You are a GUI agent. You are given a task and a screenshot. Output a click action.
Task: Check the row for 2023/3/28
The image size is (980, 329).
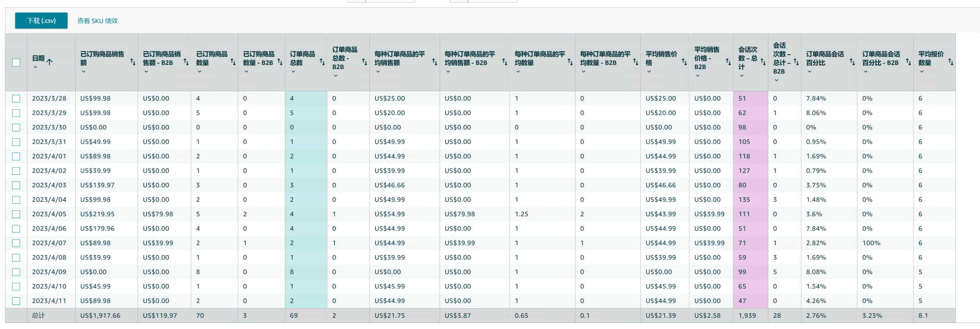(x=16, y=98)
